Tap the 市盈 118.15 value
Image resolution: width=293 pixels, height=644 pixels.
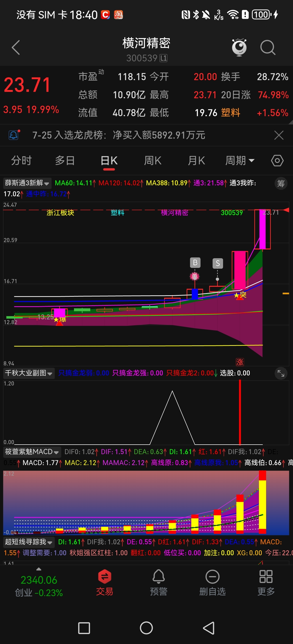click(132, 77)
